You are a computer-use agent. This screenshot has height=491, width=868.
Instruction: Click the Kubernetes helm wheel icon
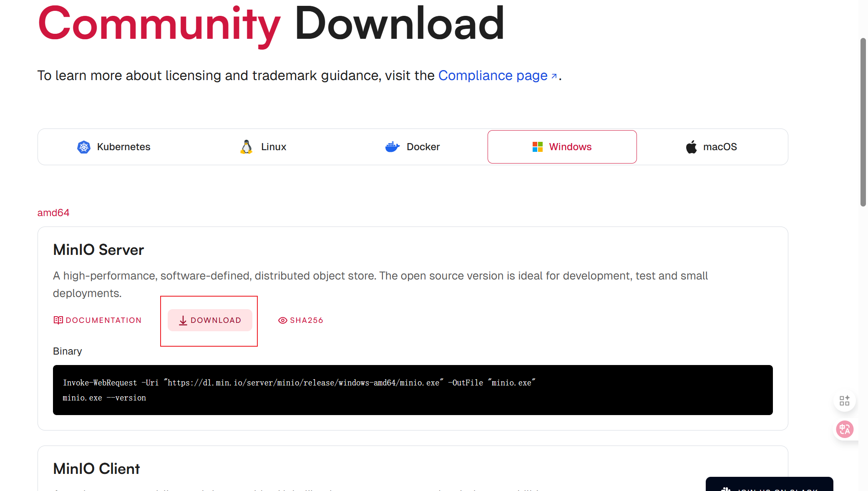(84, 147)
